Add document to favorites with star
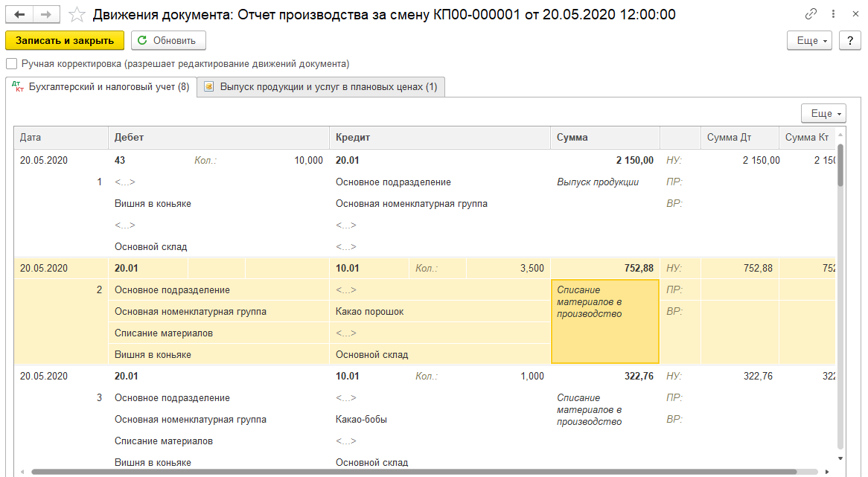The image size is (868, 477). 76,14
